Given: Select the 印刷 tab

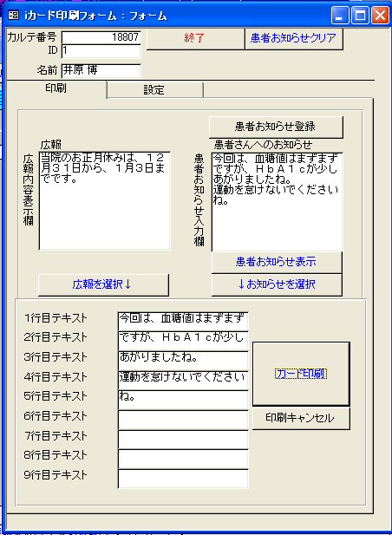Looking at the screenshot, I should [x=56, y=88].
